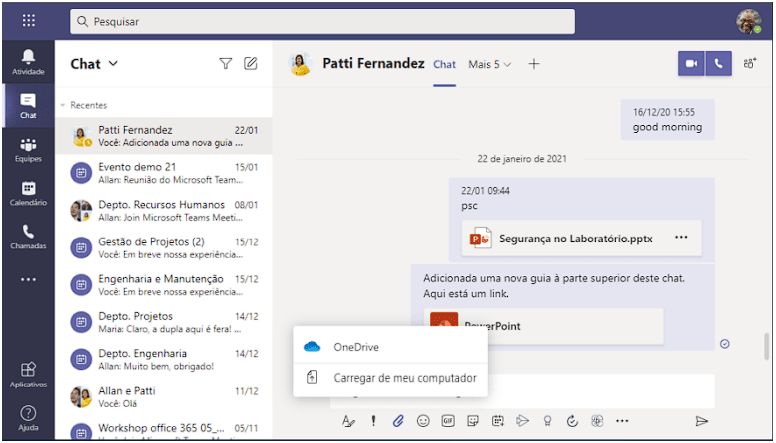Open the Calendário sidebar icon
This screenshot has width=776, height=443.
tap(28, 194)
